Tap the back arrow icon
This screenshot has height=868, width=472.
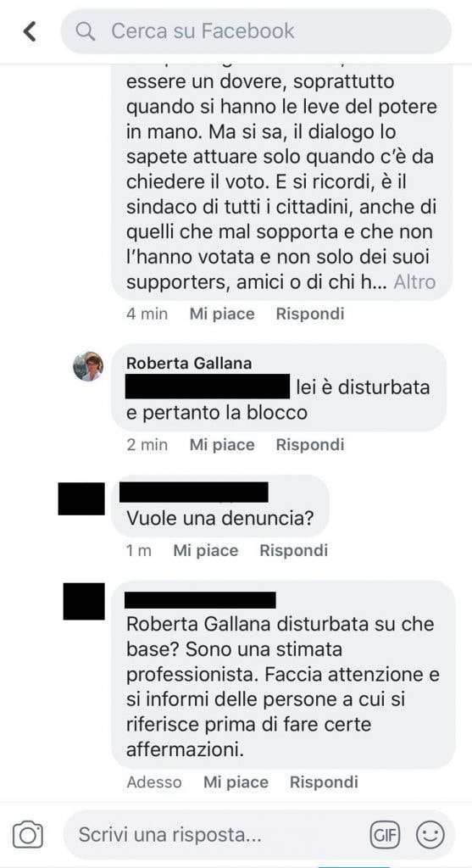click(30, 31)
